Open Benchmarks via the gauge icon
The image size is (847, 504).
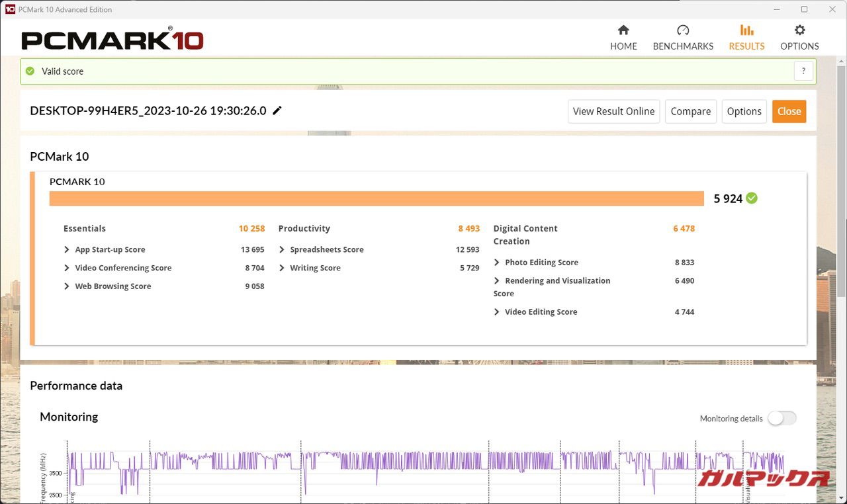pos(683,30)
